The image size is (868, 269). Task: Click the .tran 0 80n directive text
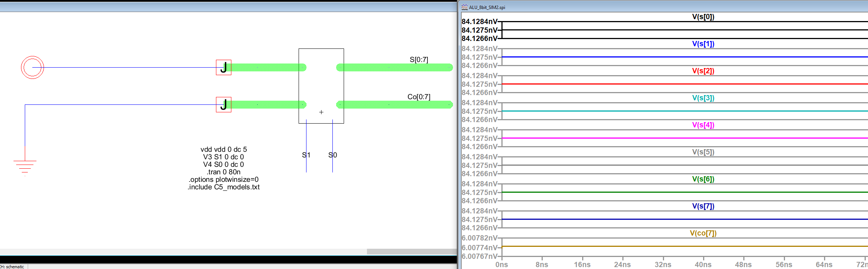tap(223, 172)
